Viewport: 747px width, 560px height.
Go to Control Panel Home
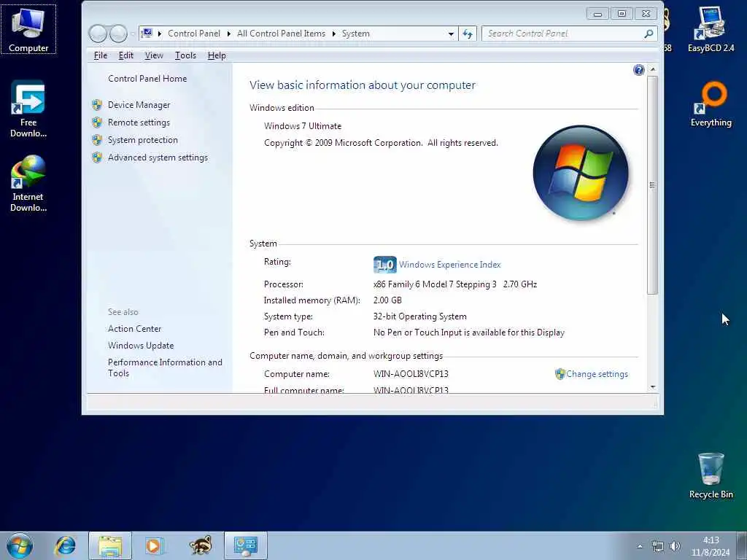(147, 79)
